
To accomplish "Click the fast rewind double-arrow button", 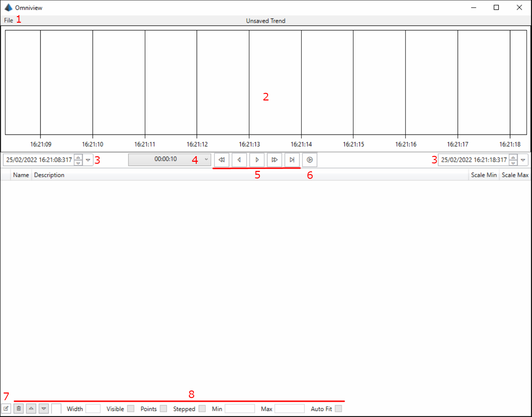I will [221, 160].
